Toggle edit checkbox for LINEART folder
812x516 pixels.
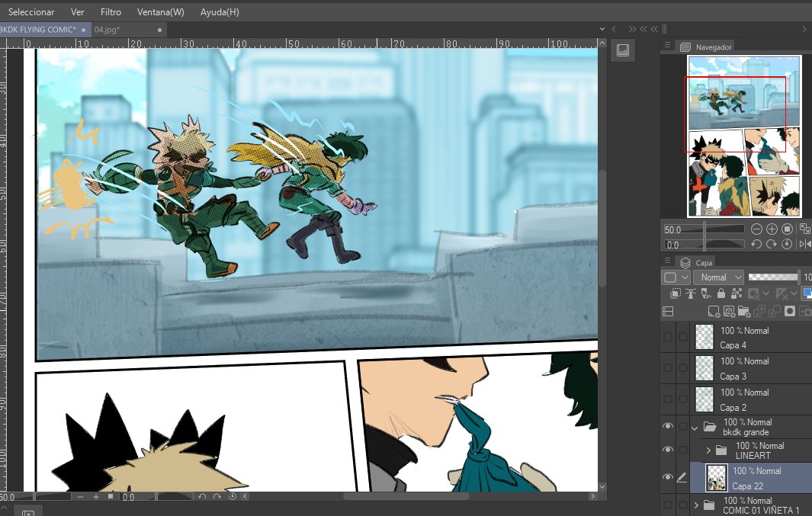[683, 450]
